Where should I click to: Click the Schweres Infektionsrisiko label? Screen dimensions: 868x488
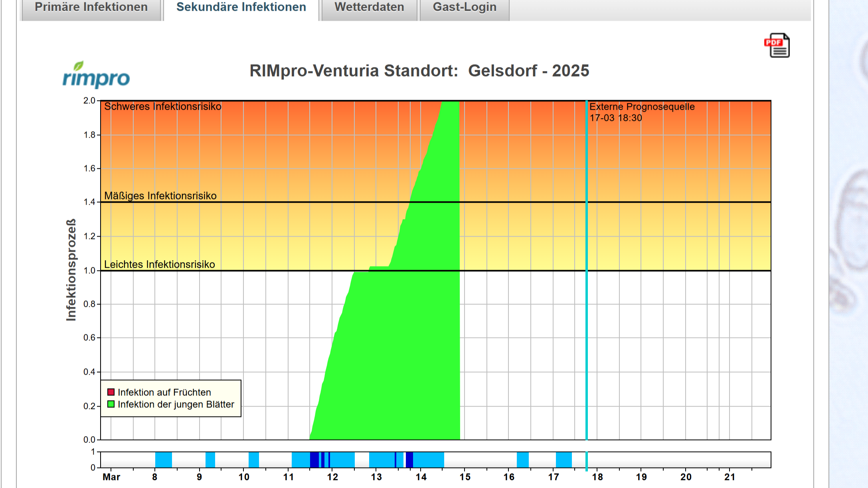pyautogui.click(x=163, y=107)
